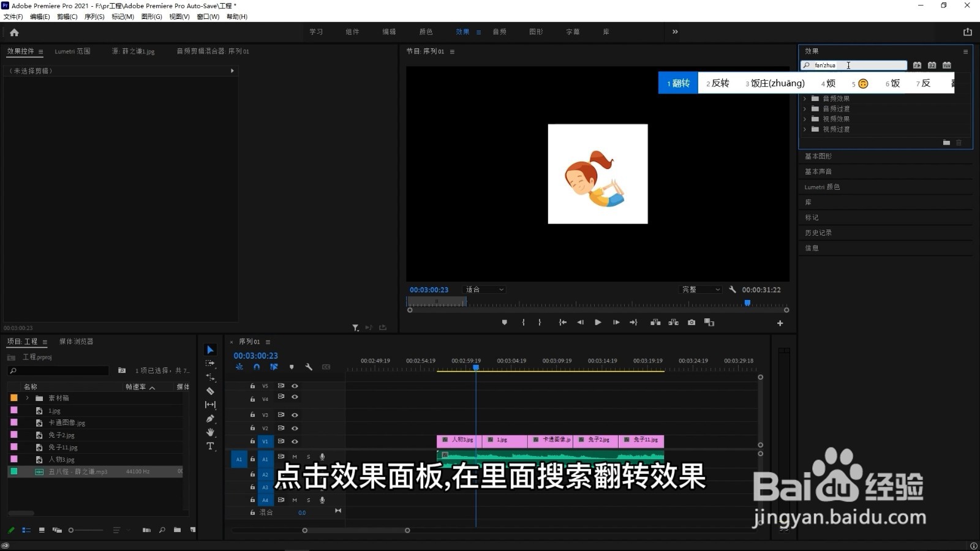Solo audio track A4

308,500
